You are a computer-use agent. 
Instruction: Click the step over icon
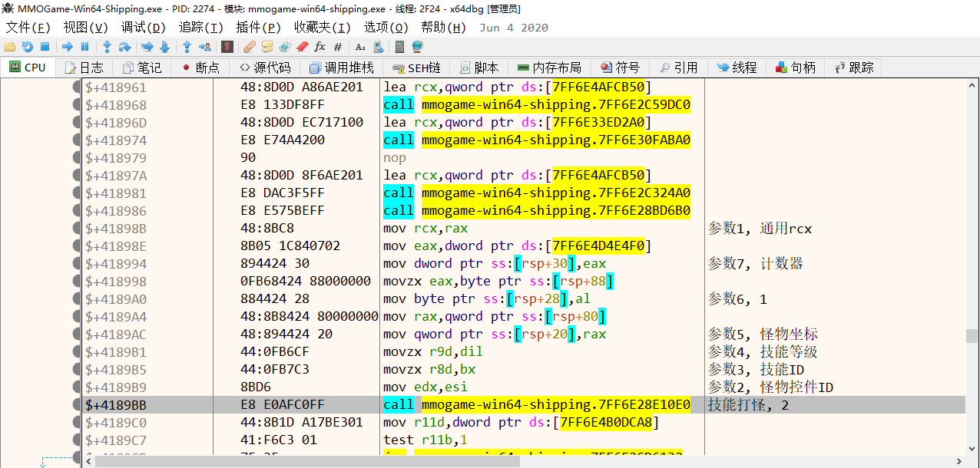(124, 47)
